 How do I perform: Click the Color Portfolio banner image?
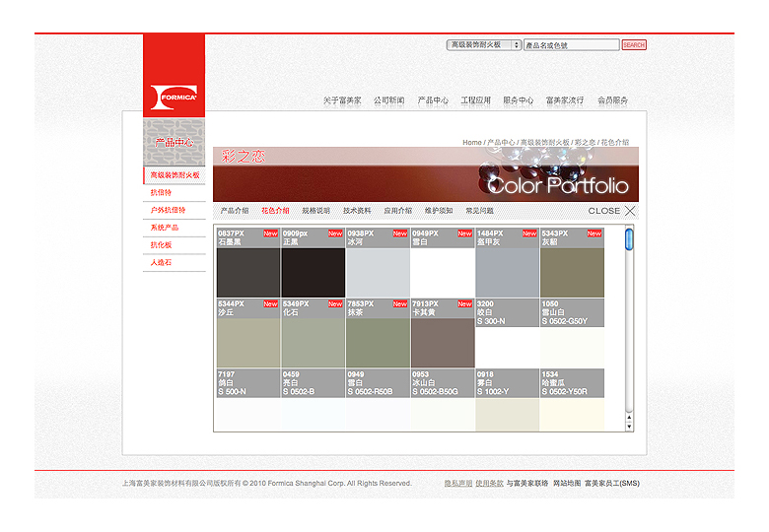coord(426,174)
